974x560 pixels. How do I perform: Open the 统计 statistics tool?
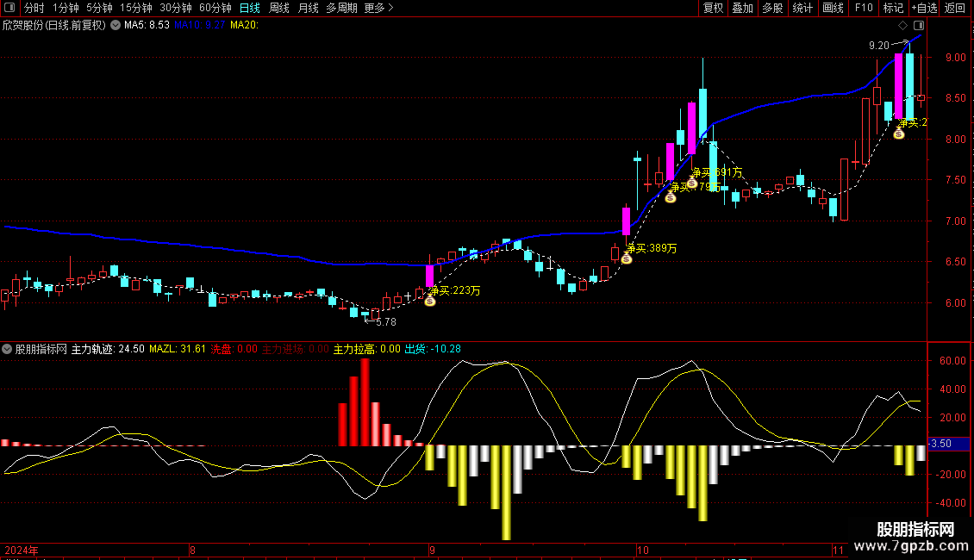coord(802,8)
